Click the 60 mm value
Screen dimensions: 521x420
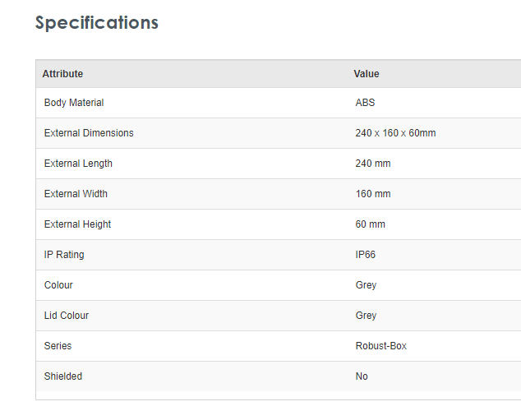[x=370, y=224]
